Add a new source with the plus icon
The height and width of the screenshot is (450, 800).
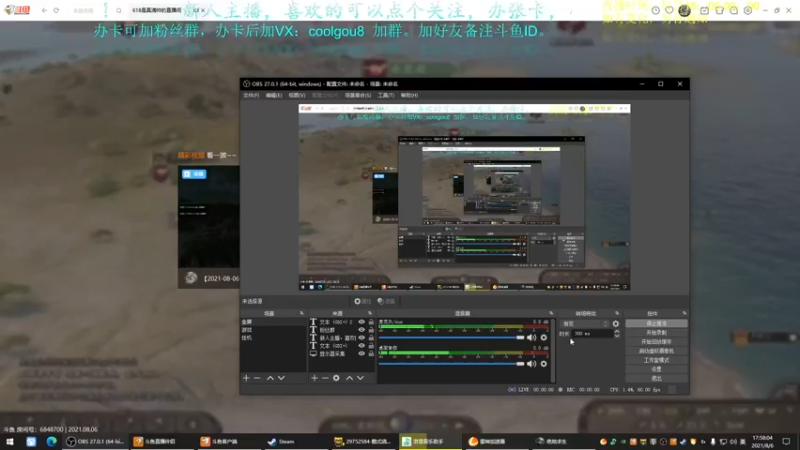tap(314, 378)
